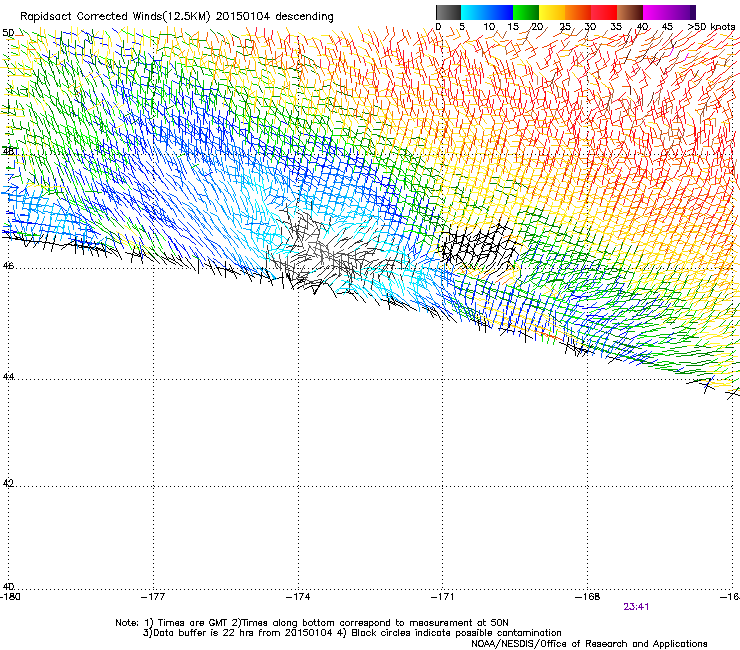Click the magenta 40-45 knots legend segment
Image resolution: width=740 pixels, height=650 pixels.
coord(656,12)
